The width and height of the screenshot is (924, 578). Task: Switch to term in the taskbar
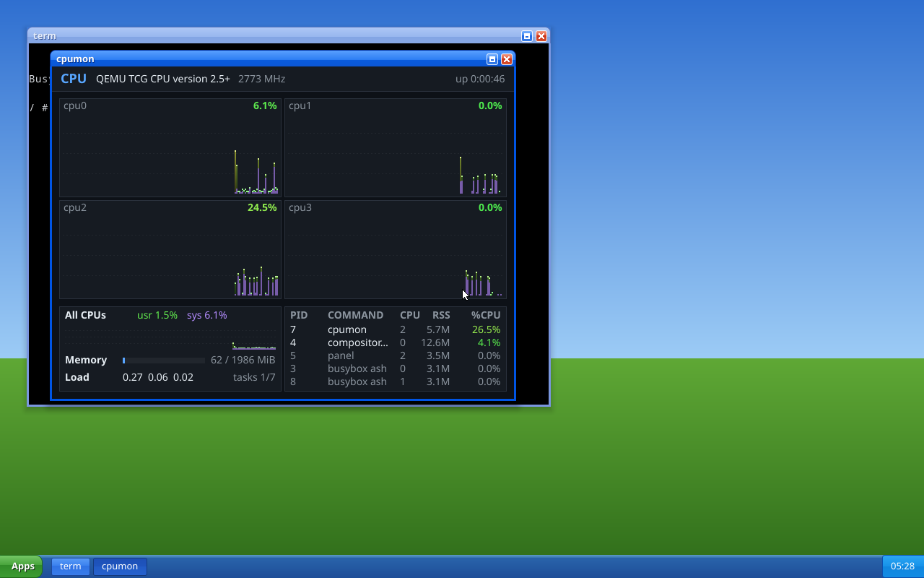click(x=71, y=566)
